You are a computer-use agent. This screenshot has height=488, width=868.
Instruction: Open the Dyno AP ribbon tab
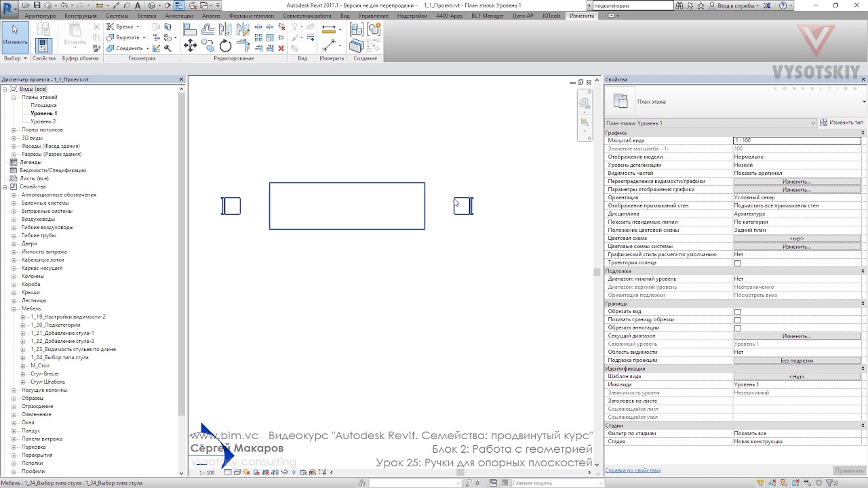point(523,16)
